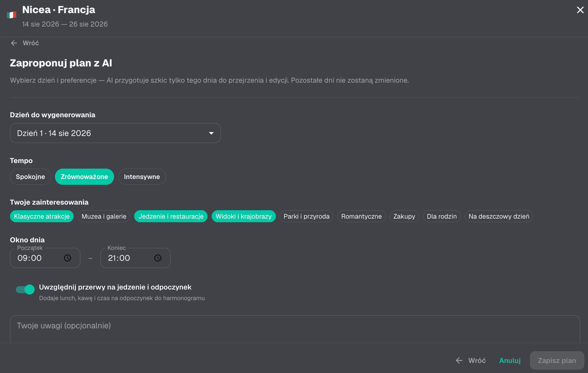
Task: Click the Uwzględnij przerwy na jedzenie label
Action: point(115,287)
